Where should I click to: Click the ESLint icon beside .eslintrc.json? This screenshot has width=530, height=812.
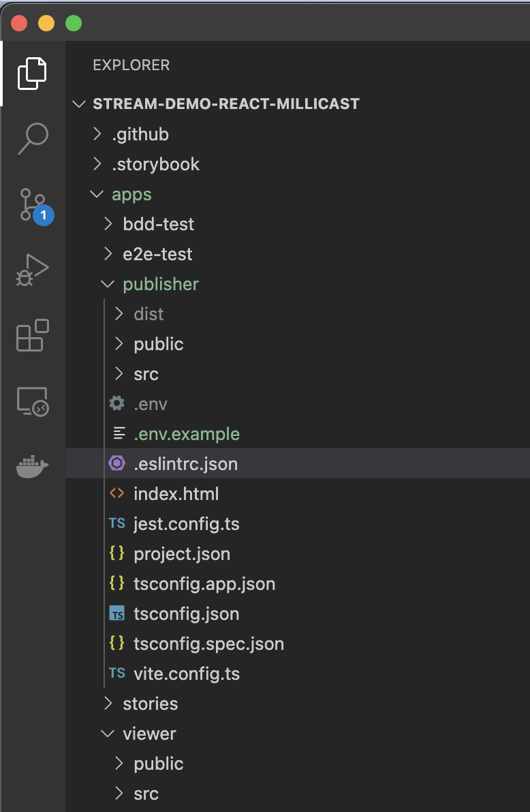point(117,463)
